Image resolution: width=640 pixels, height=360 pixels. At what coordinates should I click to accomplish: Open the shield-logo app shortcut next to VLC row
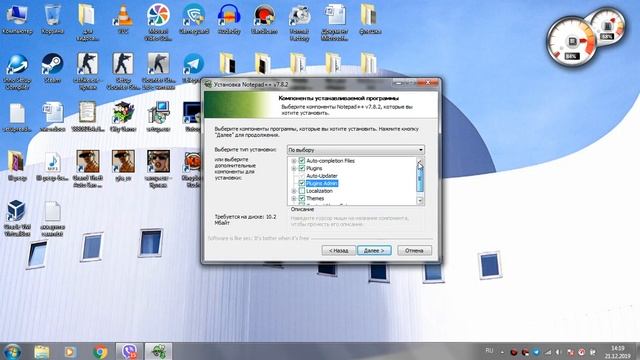[193, 20]
